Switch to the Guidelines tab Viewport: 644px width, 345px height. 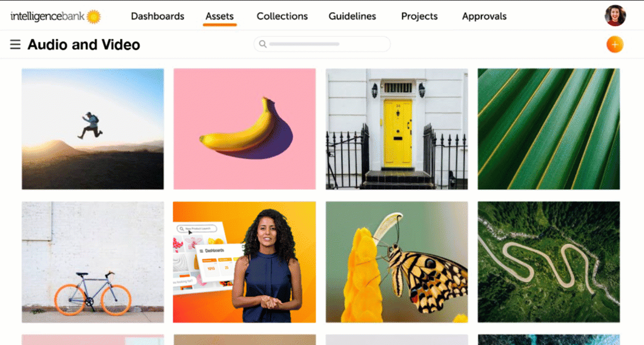[x=352, y=16]
